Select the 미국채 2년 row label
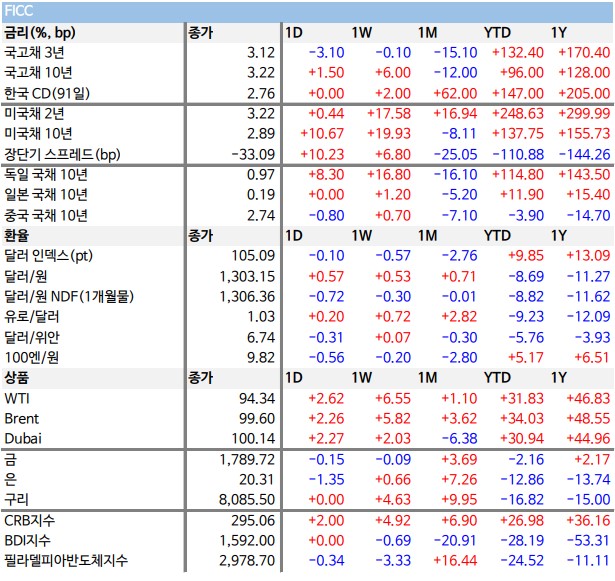The height and width of the screenshot is (581, 615). point(34,113)
